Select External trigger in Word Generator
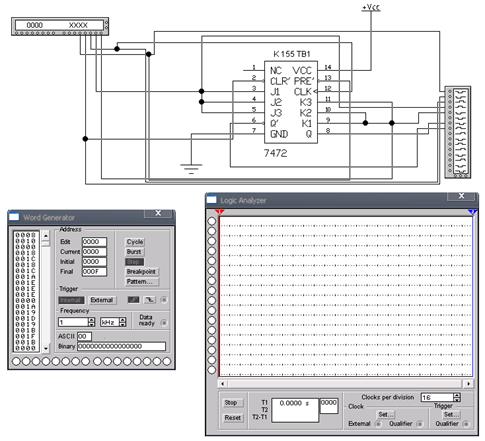Viewport: 485px width, 441px height. click(x=102, y=300)
